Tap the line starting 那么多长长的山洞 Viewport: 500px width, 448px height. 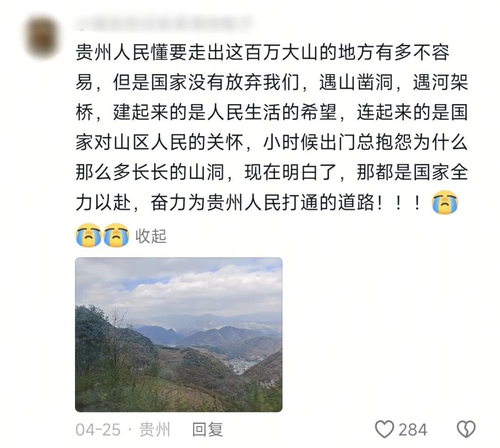click(272, 173)
